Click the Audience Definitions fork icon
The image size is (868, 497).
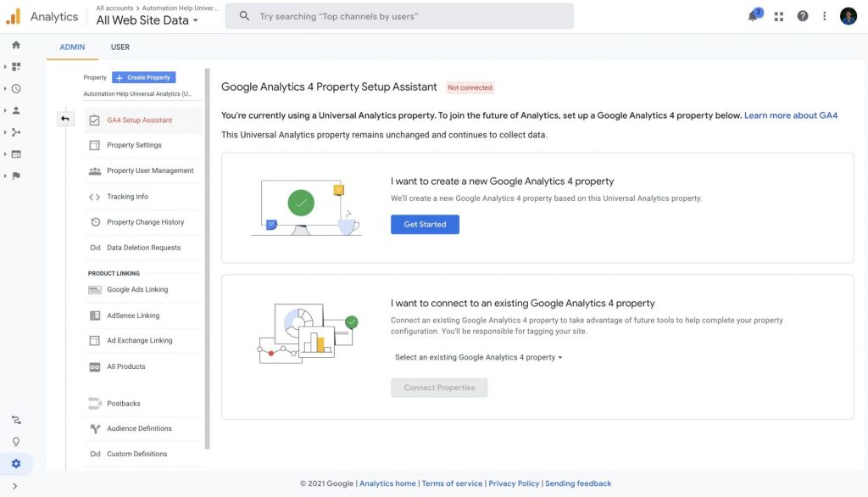[x=95, y=429]
